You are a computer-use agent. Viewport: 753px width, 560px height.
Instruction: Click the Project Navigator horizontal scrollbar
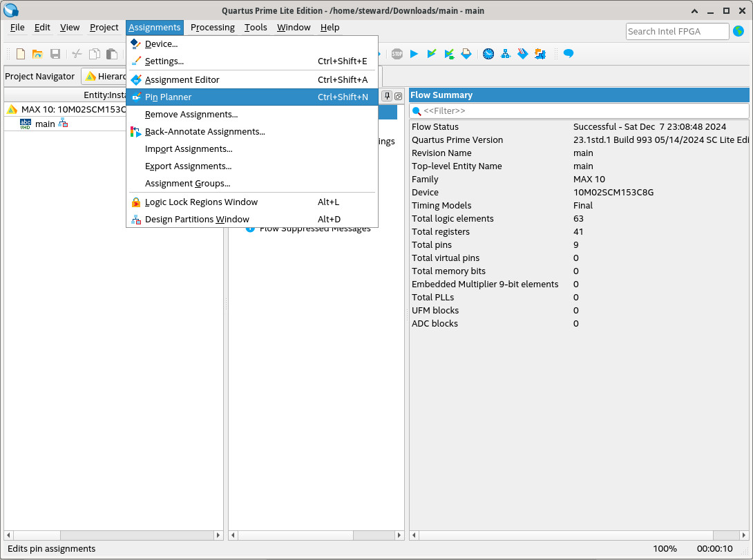click(x=113, y=535)
